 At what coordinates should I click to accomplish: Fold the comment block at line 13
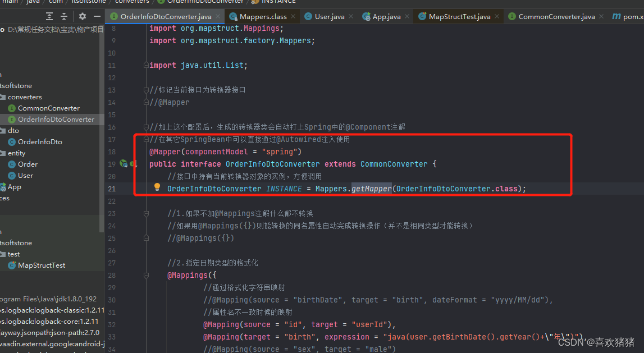pyautogui.click(x=146, y=89)
